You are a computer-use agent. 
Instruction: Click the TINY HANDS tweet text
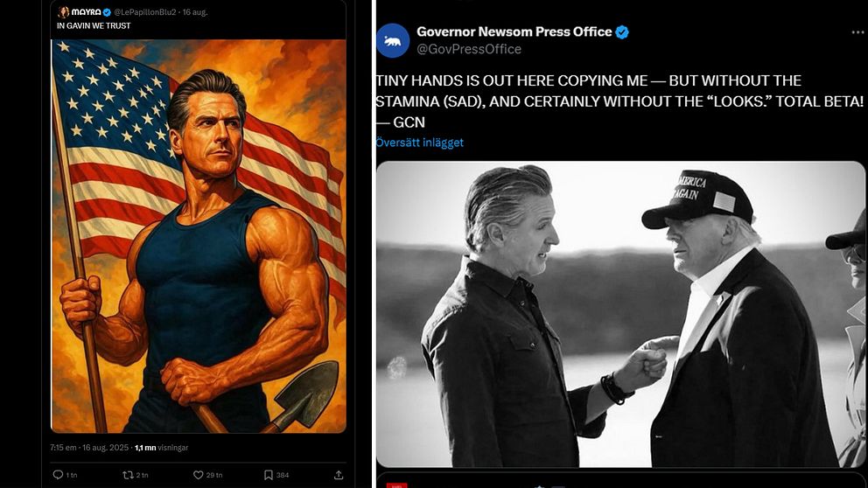[612, 101]
